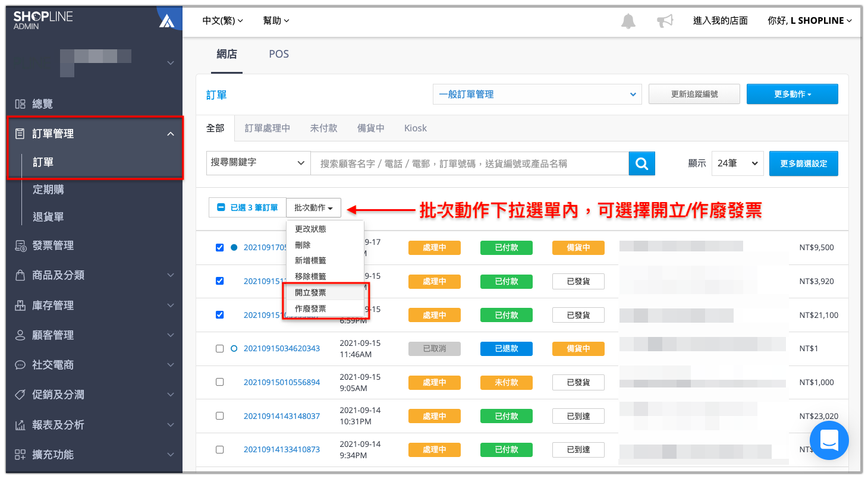Check order 20210915010556894 checkbox

(x=219, y=382)
